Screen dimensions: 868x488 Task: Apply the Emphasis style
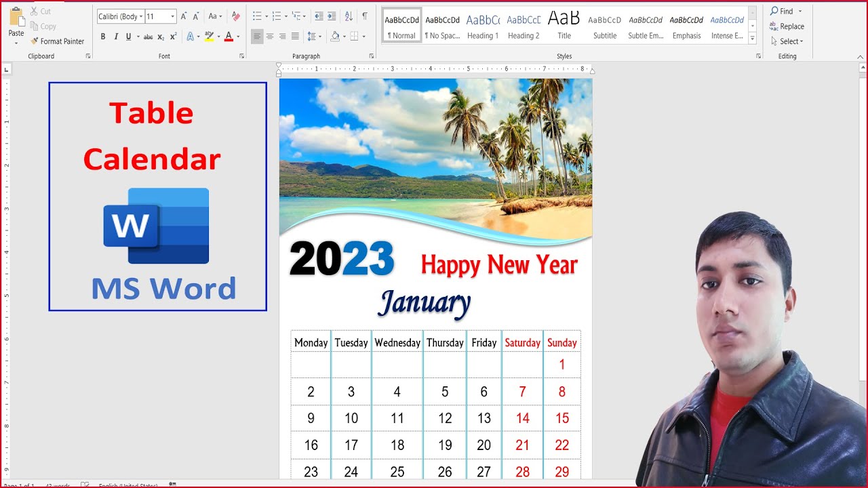[686, 26]
